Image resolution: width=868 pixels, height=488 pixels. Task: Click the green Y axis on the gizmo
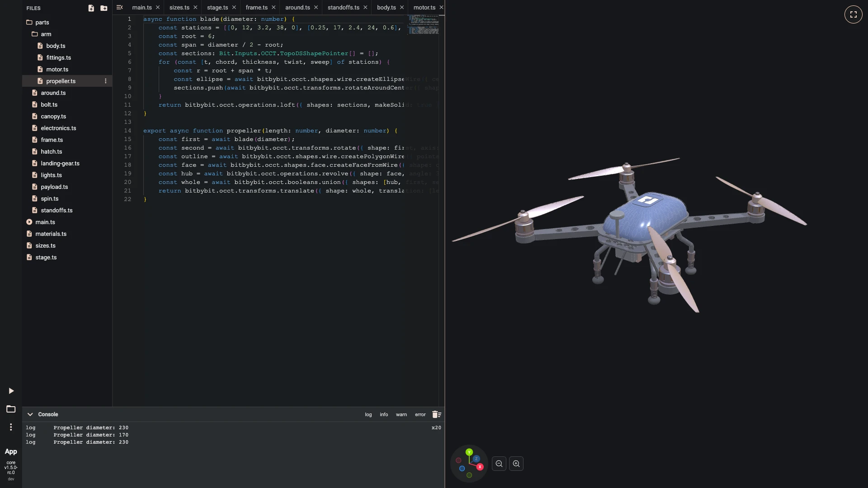[x=469, y=452]
